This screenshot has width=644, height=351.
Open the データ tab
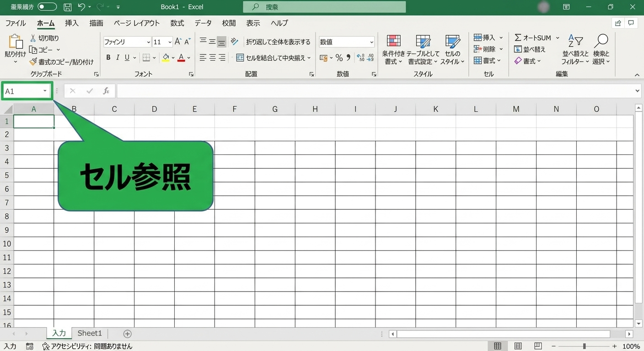[203, 23]
